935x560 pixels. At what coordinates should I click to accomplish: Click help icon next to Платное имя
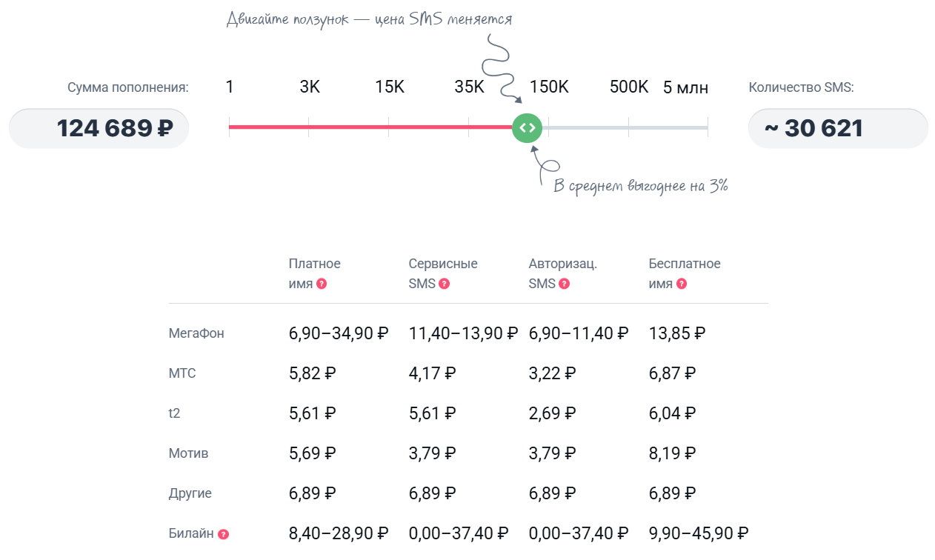322,284
